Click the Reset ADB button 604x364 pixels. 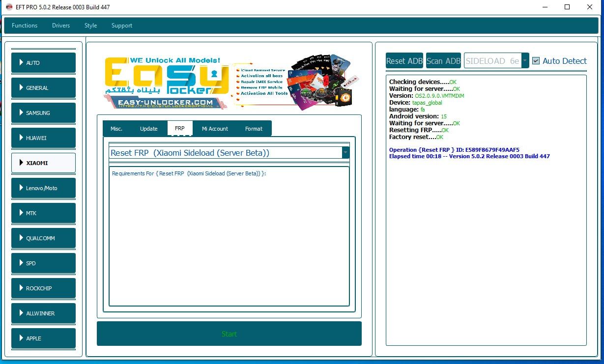(404, 61)
